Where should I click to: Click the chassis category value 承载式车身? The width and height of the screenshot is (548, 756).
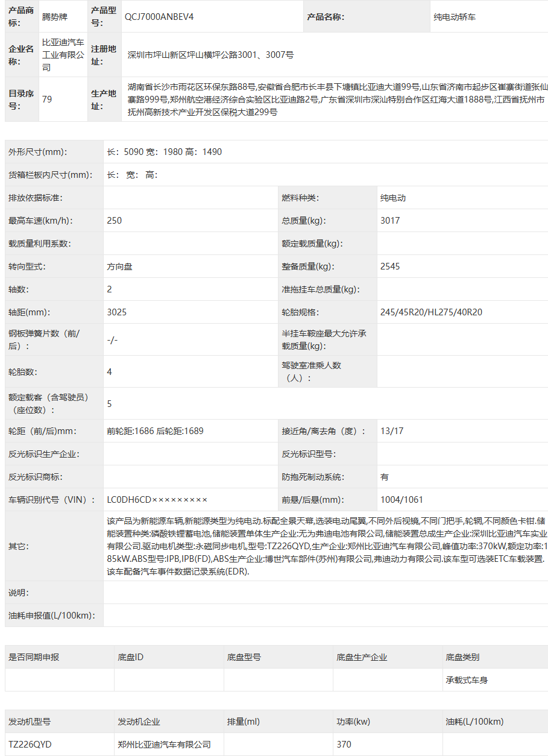[467, 680]
